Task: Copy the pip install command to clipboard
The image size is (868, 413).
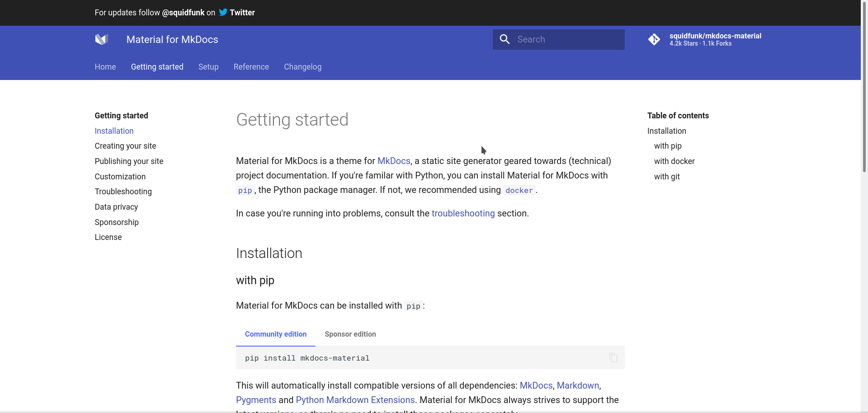Action: [x=613, y=357]
